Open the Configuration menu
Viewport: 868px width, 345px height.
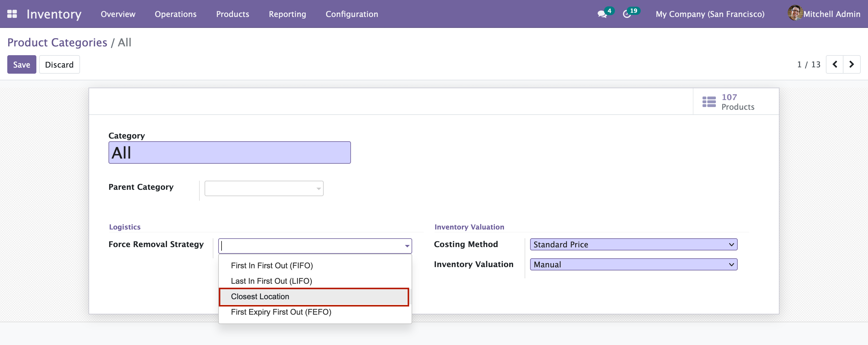[x=352, y=14]
